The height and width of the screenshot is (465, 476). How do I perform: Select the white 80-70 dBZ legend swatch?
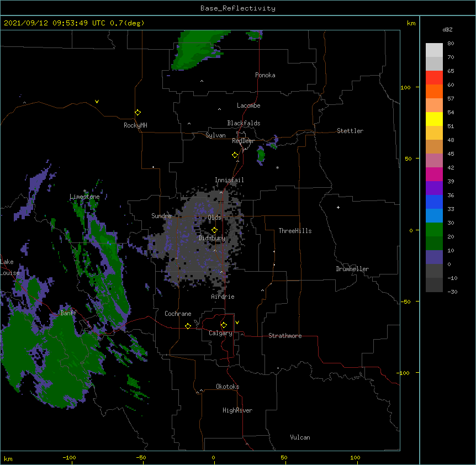pyautogui.click(x=434, y=50)
